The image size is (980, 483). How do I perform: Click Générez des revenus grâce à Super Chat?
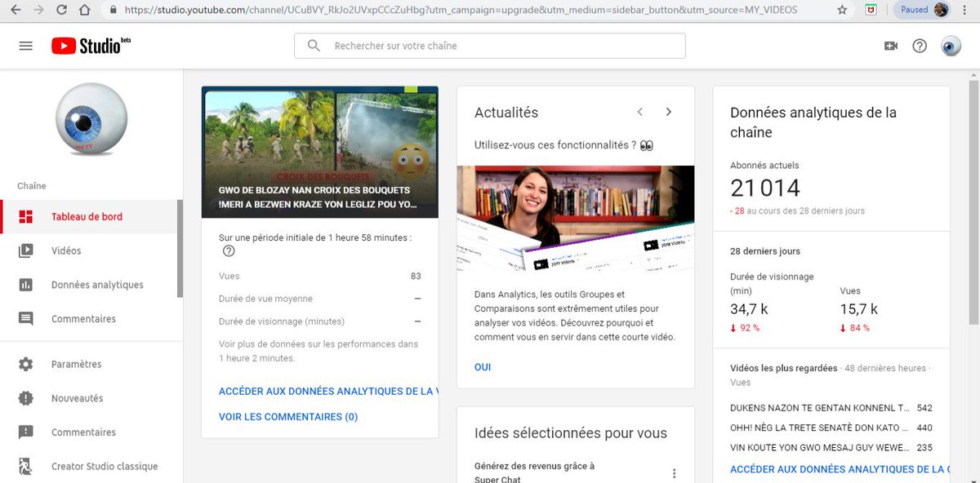point(535,472)
